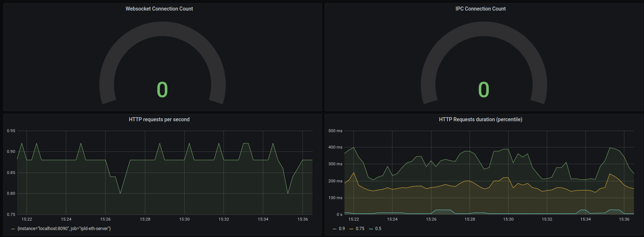Click the green color line beside localhost:8090 legend
This screenshot has width=644, height=237.
(x=13, y=229)
